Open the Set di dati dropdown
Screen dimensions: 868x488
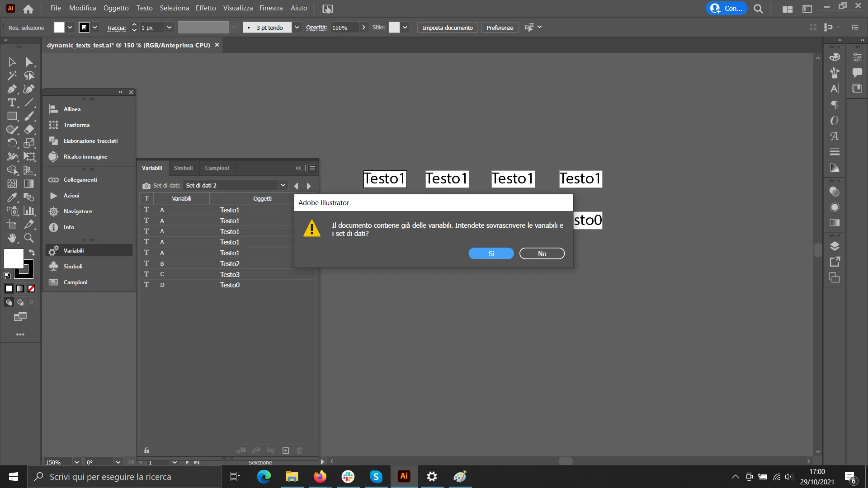(283, 185)
